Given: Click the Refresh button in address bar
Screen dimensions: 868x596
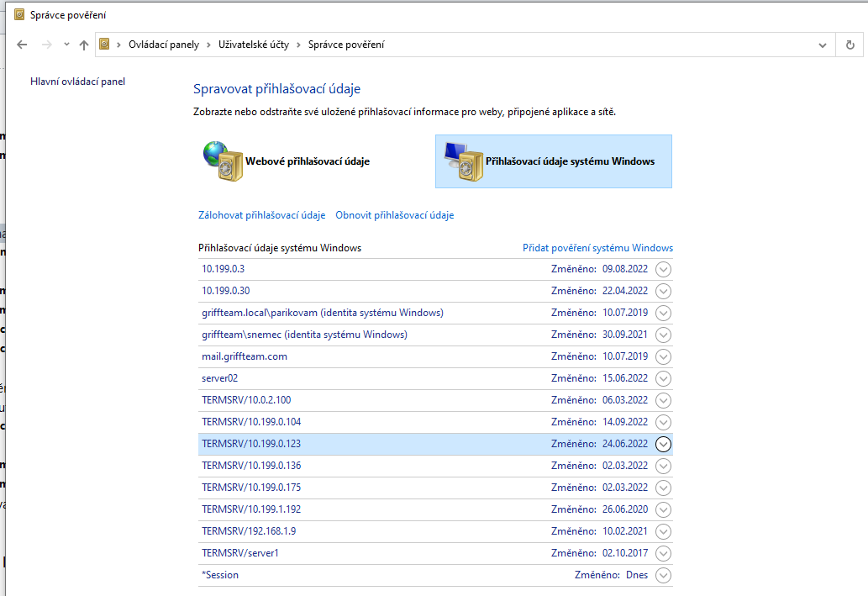Looking at the screenshot, I should tap(850, 45).
